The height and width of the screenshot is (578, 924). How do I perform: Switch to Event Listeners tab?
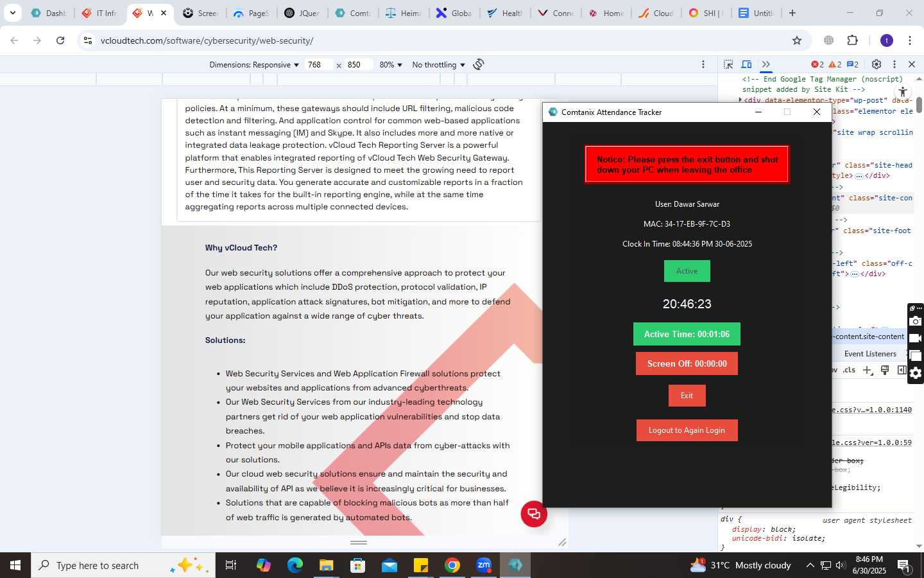click(870, 354)
